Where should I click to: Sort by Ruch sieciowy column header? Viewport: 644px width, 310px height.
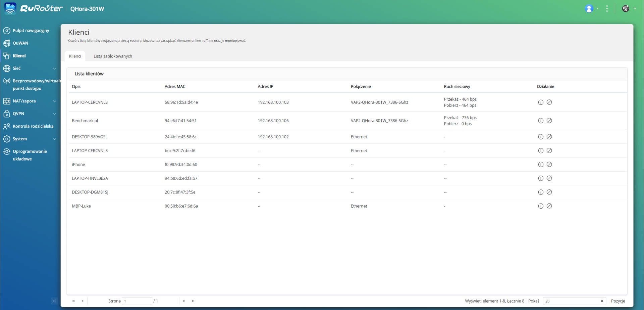click(x=457, y=87)
